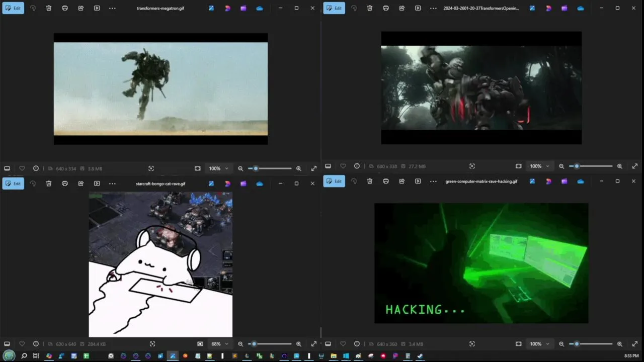The image size is (644, 362).
Task: Print starcraft-bongo-cat-rave.gif
Action: point(65,184)
